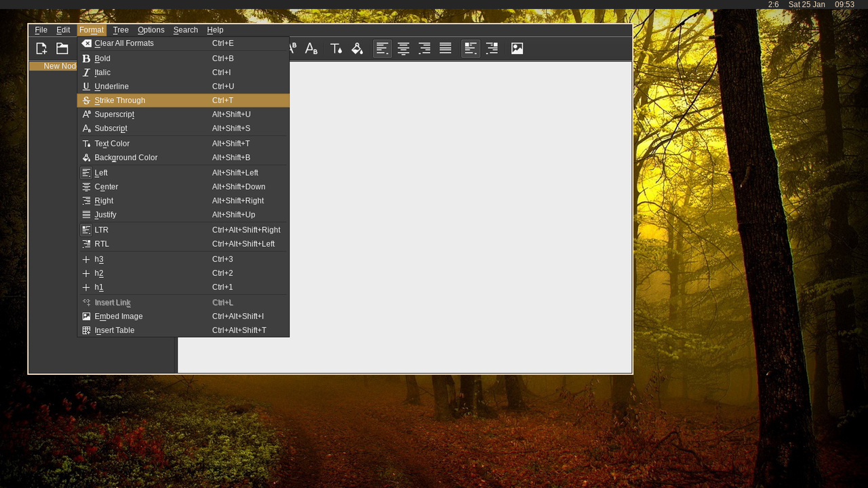
Task: Toggle align left in toolbar
Action: (382, 48)
